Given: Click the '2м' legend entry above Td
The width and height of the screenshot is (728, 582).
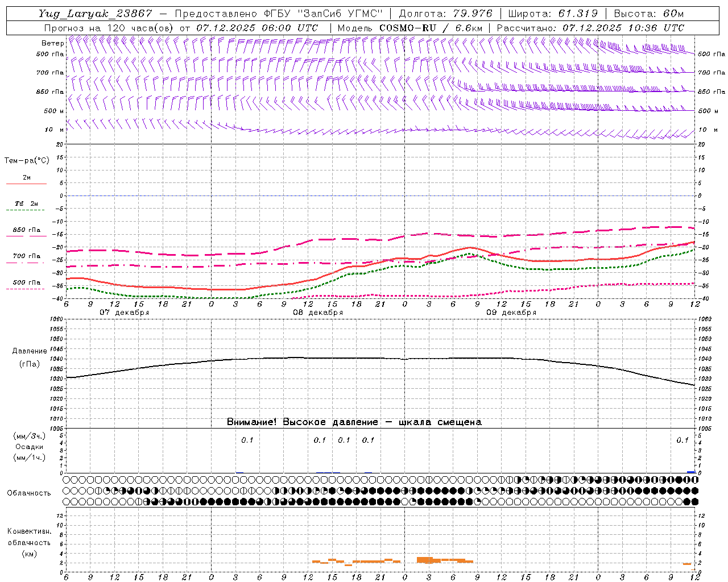Looking at the screenshot, I should point(27,177).
